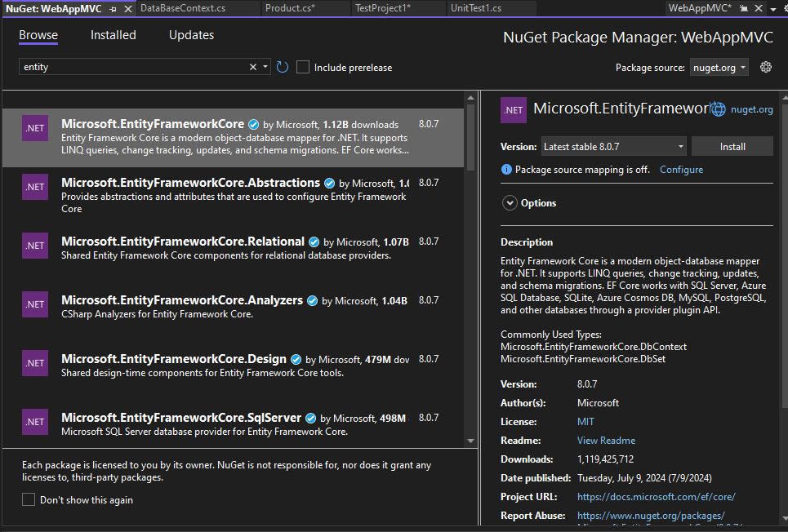Click the EntityFrameworkCore.Design .NET icon
The height and width of the screenshot is (532, 788).
point(35,363)
